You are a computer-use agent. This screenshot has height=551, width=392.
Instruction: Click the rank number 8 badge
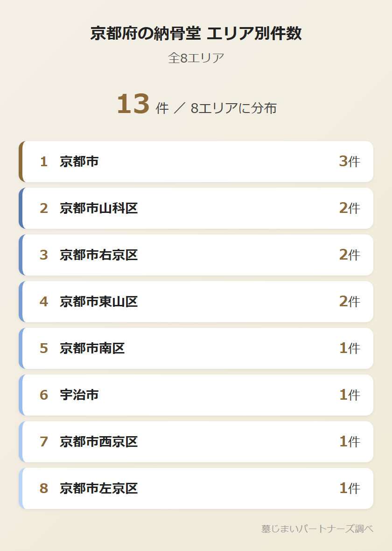44,488
